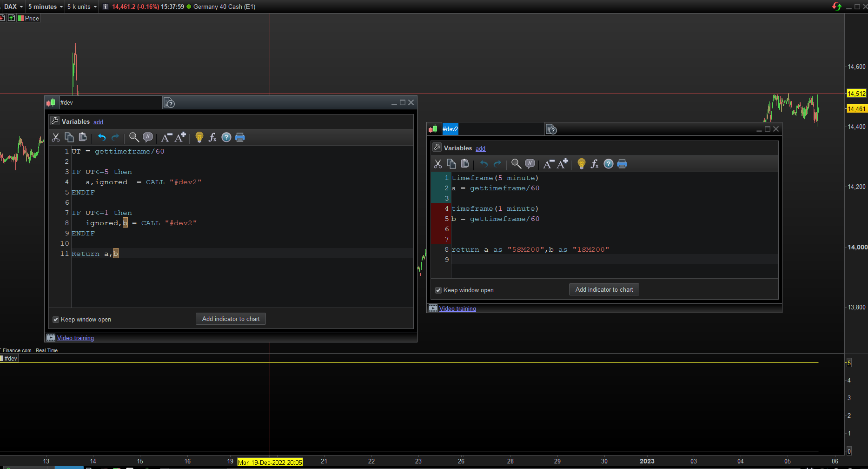Click the lightbulb icon in #dev editor toolbar

pyautogui.click(x=199, y=137)
